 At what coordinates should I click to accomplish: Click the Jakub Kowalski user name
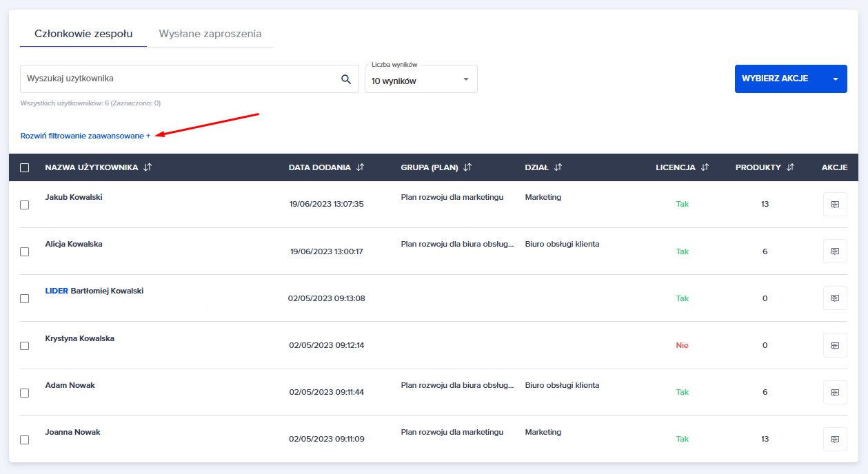[x=74, y=197]
